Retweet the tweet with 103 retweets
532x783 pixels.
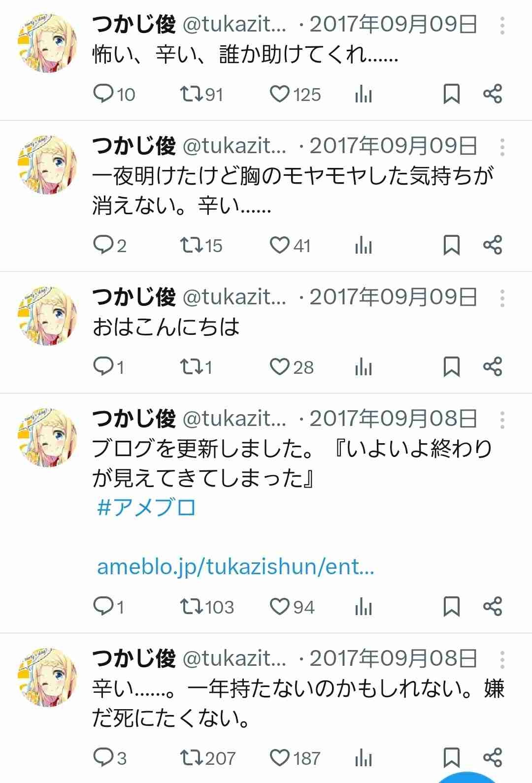point(207,606)
